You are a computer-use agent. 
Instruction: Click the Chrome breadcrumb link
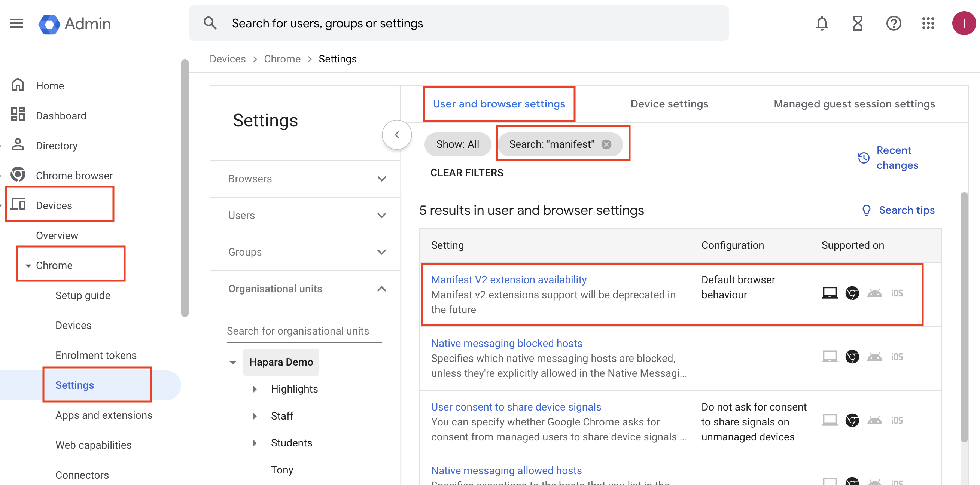282,59
